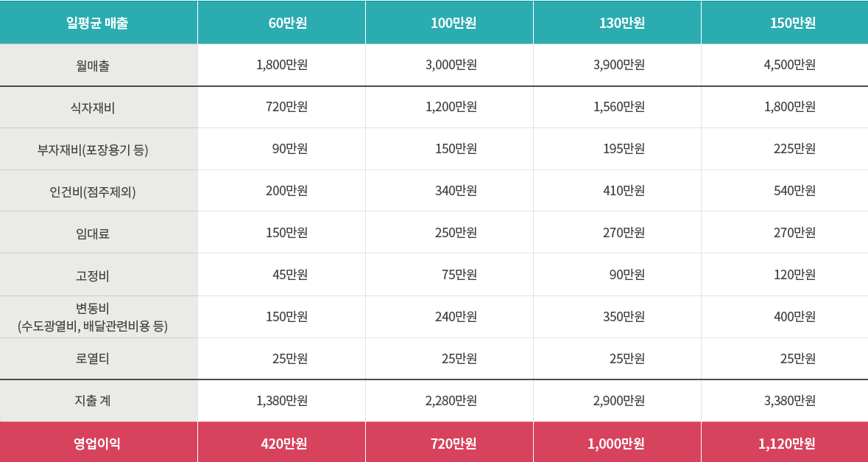The width and height of the screenshot is (868, 462).
Task: Click the 로열티 row label
Action: (x=99, y=358)
